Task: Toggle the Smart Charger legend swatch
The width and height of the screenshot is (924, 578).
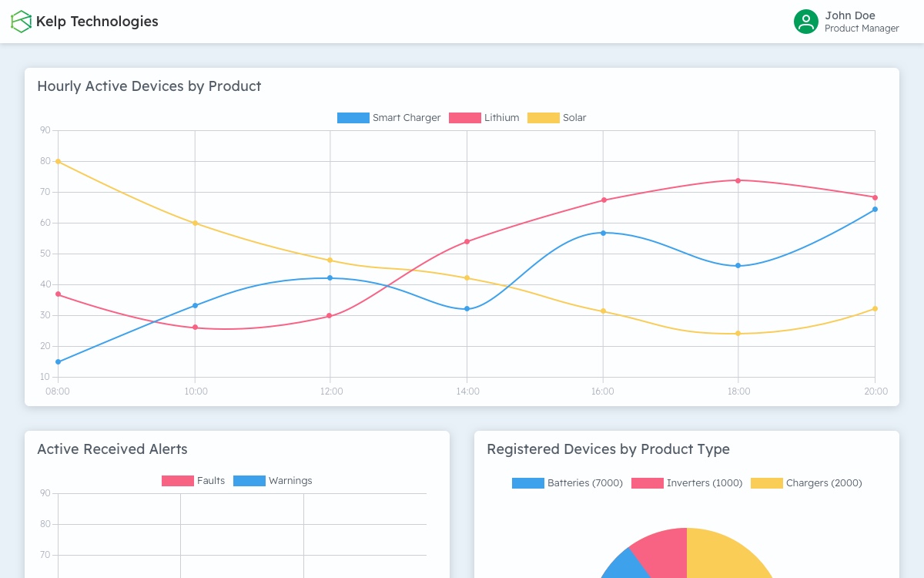Action: click(353, 118)
